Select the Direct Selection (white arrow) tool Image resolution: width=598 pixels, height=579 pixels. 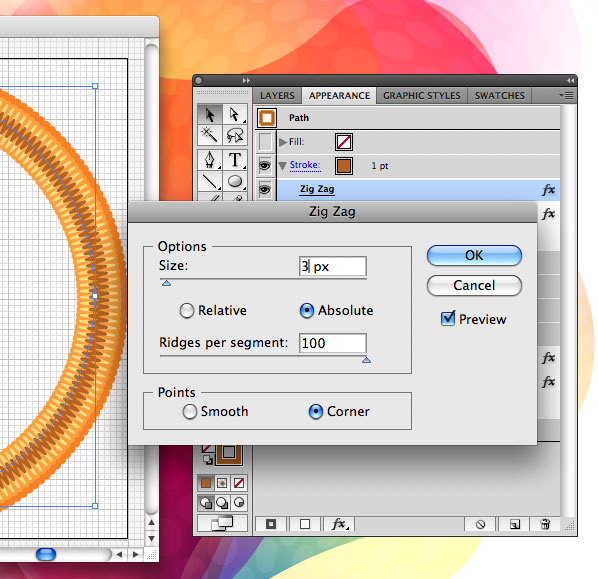coord(235,114)
